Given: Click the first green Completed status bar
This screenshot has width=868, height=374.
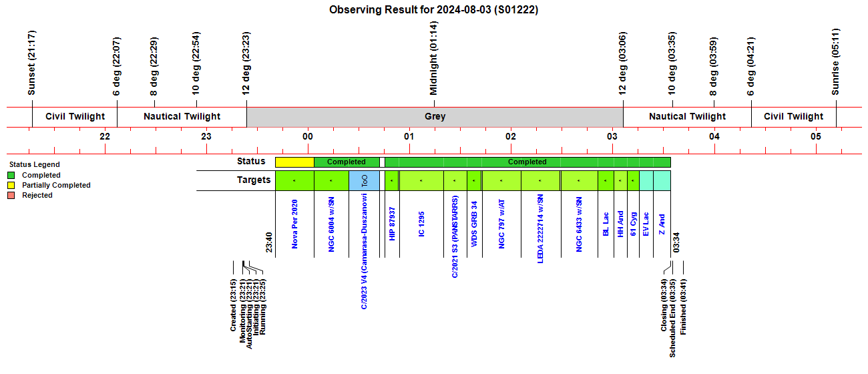Looking at the screenshot, I should click(x=347, y=162).
